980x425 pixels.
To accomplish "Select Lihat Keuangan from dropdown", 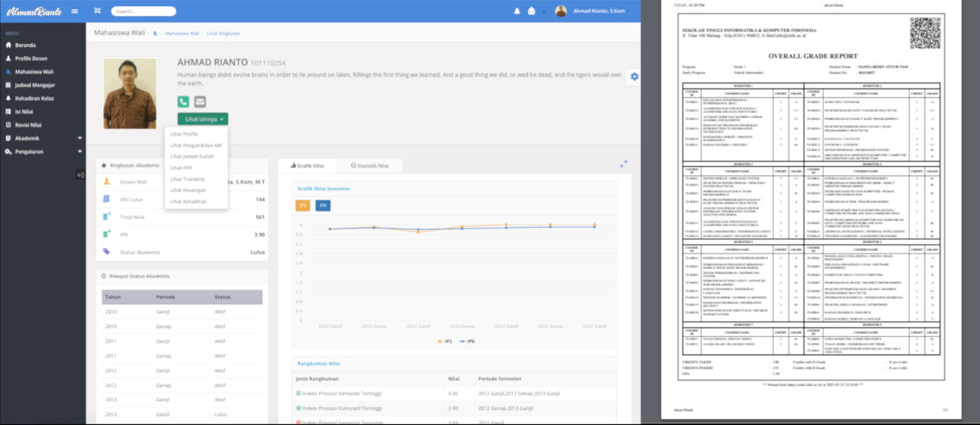I will tap(188, 190).
